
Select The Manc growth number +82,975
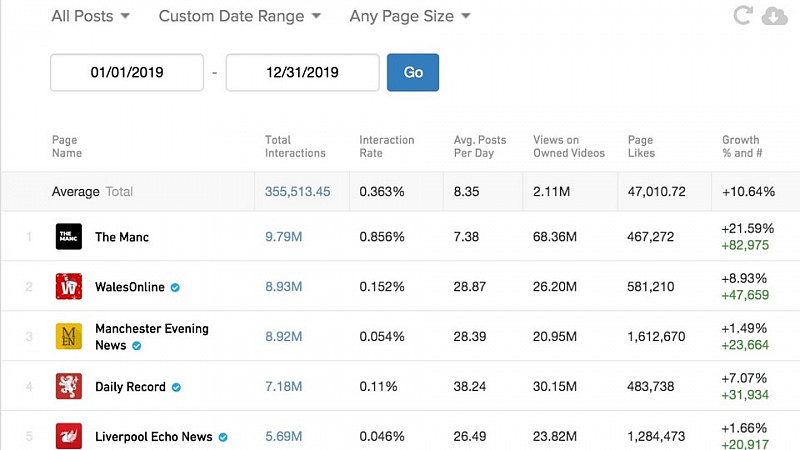pyautogui.click(x=745, y=245)
